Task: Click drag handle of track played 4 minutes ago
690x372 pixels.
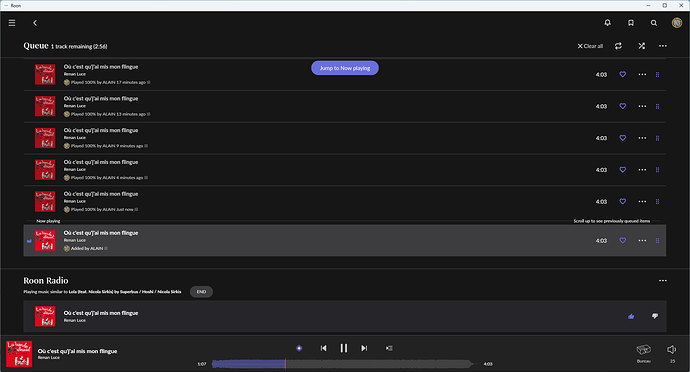Action: tap(657, 169)
